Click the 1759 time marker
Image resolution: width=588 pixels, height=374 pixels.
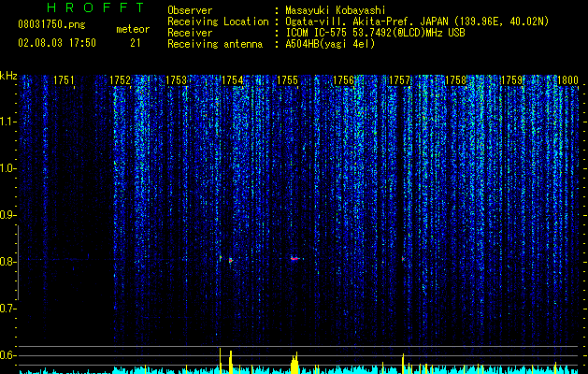point(511,80)
